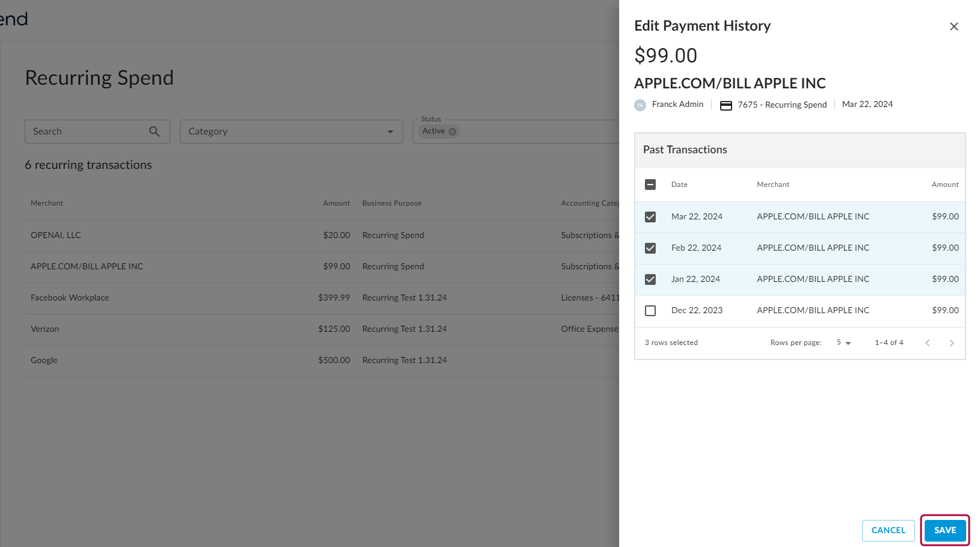Open the Category dropdown

point(291,132)
